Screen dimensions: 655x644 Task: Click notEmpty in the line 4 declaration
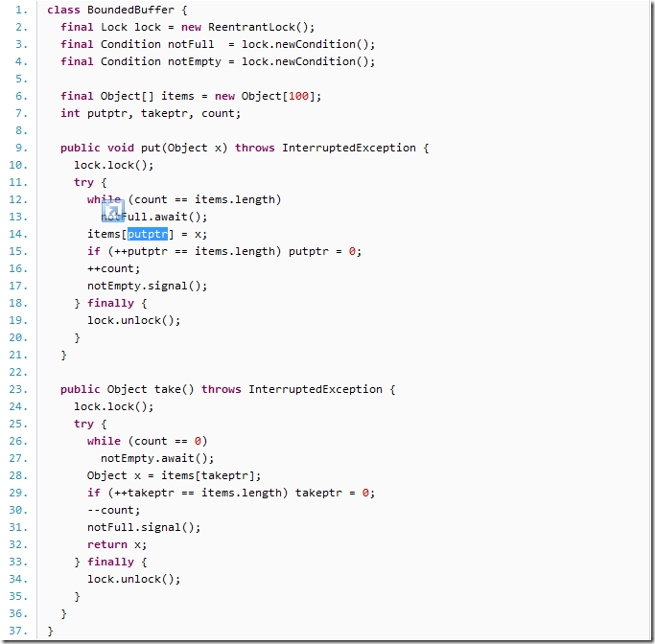pos(195,61)
